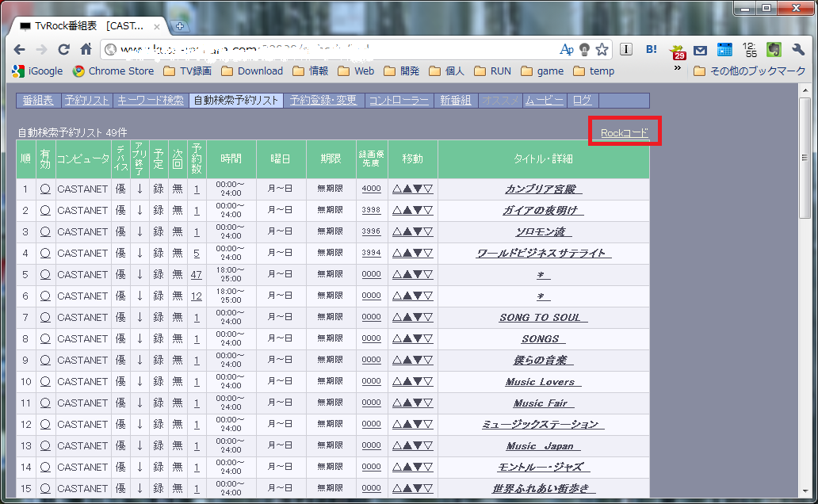
Task: Toggle the enabled circle for row 10
Action: pyautogui.click(x=45, y=381)
